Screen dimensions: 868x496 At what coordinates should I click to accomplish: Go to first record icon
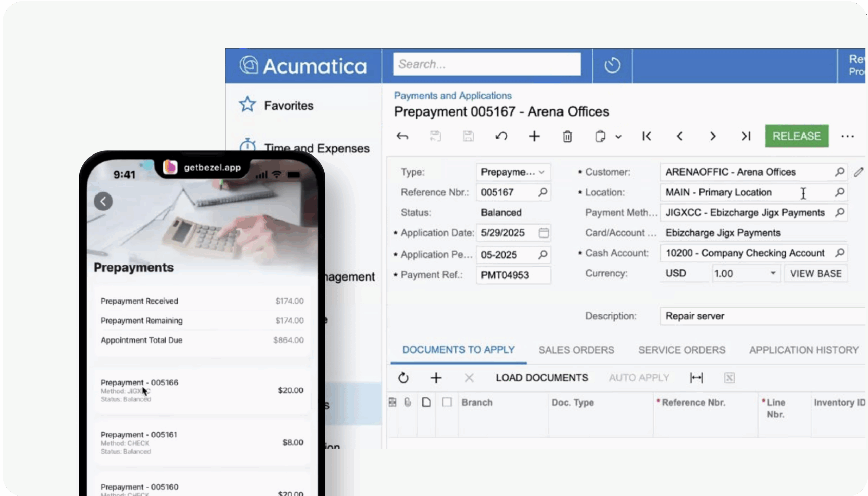coord(646,136)
